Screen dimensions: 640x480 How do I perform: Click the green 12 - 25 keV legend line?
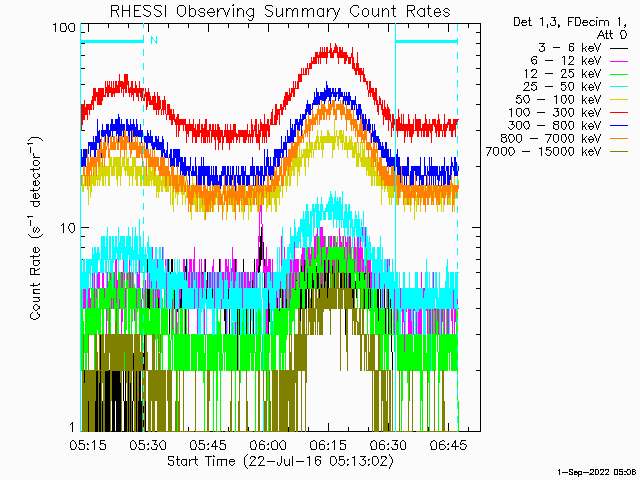coord(619,75)
